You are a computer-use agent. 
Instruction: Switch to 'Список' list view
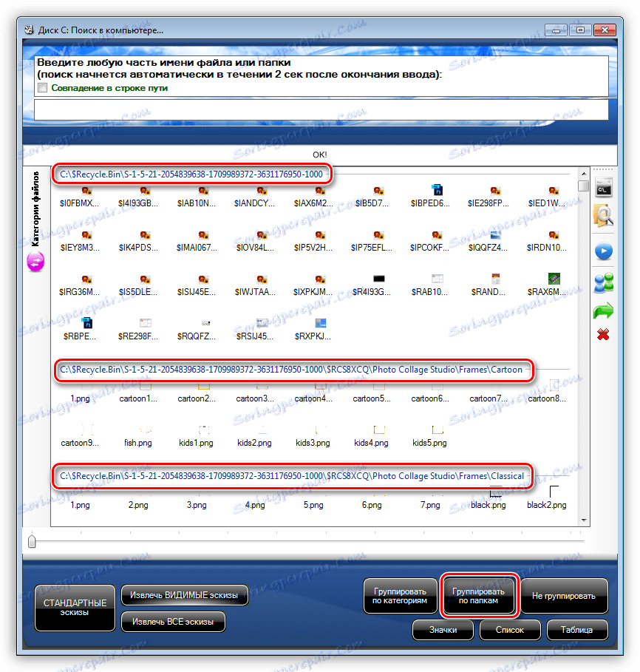tap(510, 630)
